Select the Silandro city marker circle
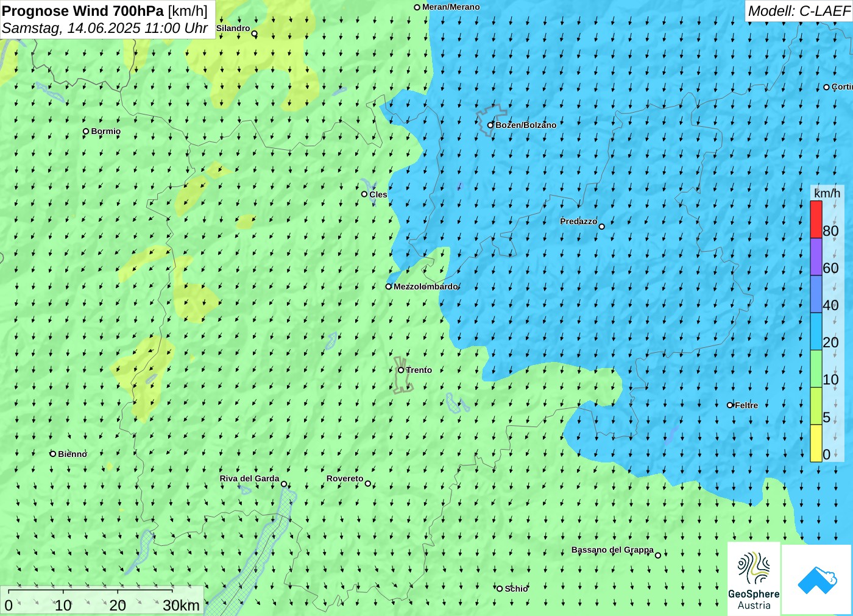This screenshot has width=853, height=616. 255,34
